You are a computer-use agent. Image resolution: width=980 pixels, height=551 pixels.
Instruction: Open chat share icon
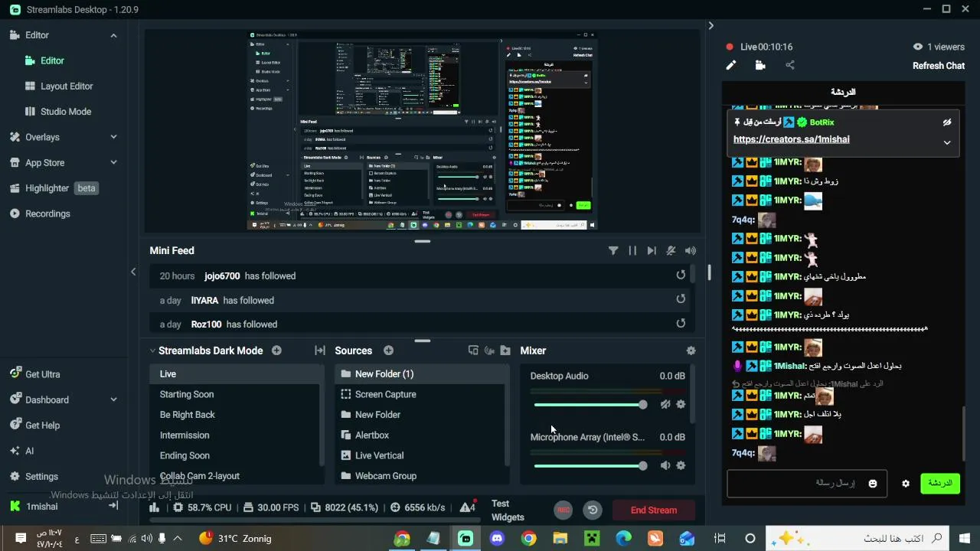pos(790,66)
